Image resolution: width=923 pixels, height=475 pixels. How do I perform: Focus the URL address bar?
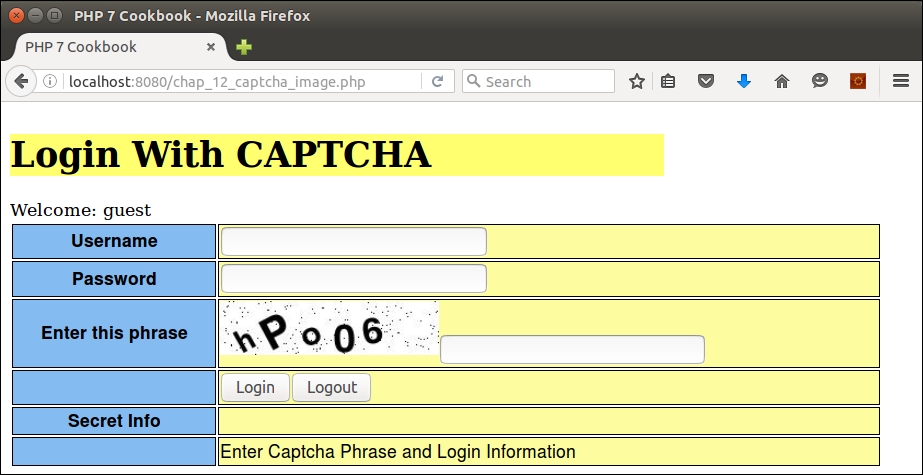241,81
